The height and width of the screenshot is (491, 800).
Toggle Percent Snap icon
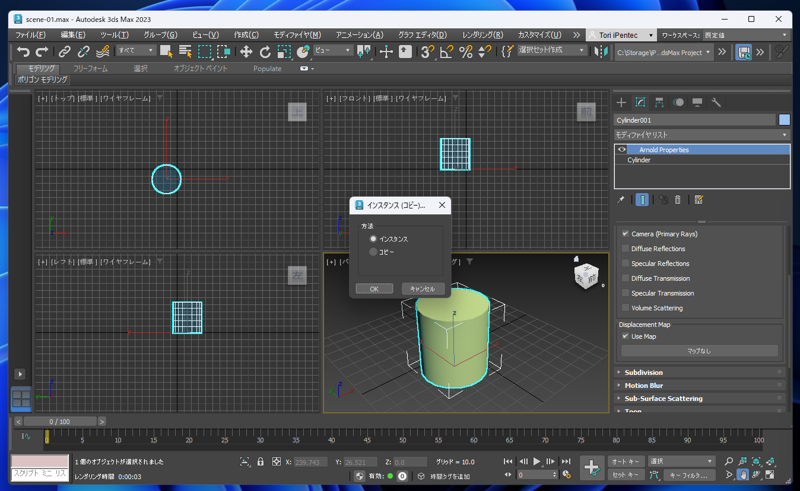[x=465, y=52]
